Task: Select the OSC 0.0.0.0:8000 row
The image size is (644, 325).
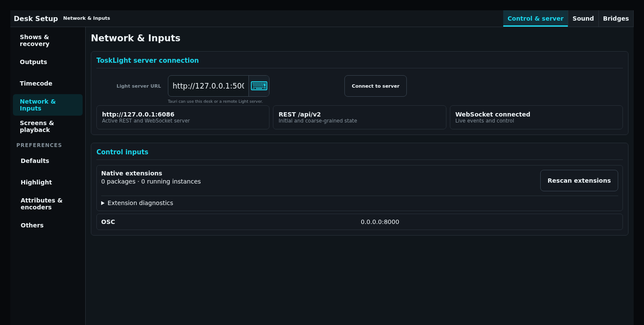Action: click(359, 222)
